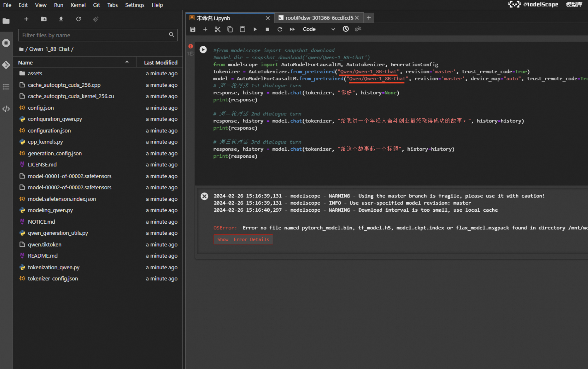The image size is (588, 369).
Task: Refresh the file browser list
Action: (x=78, y=19)
